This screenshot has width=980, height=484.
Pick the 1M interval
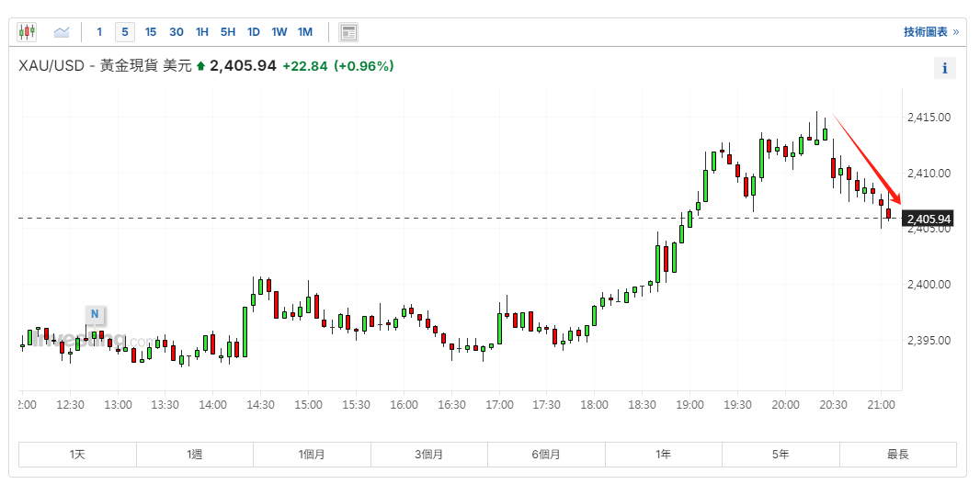click(x=305, y=32)
